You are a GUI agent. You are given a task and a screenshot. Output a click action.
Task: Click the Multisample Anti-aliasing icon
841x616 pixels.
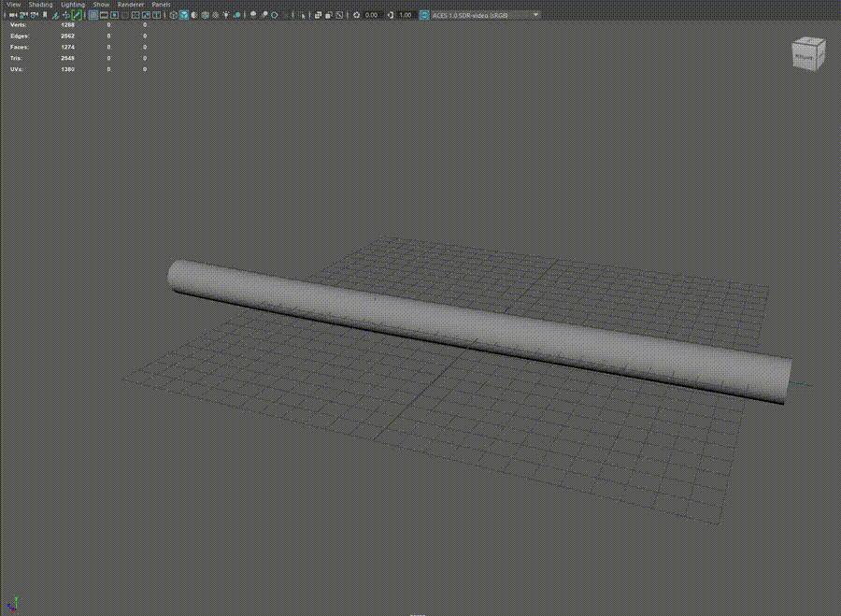(274, 15)
